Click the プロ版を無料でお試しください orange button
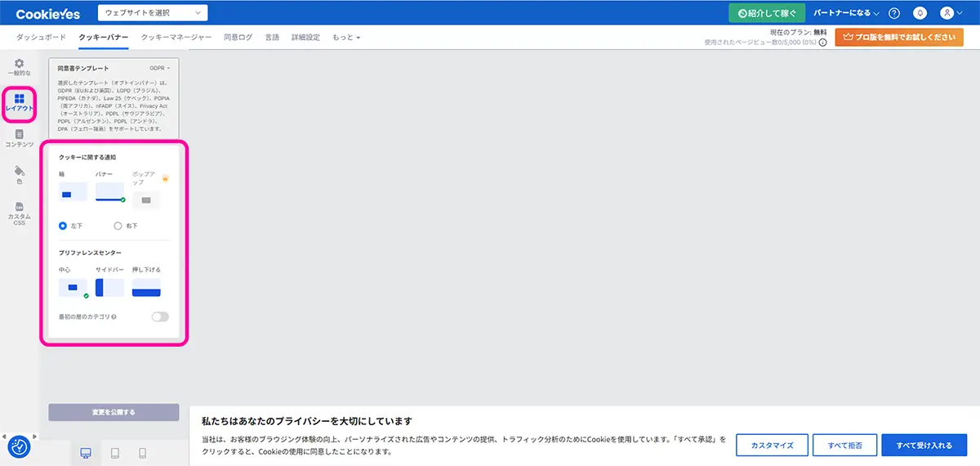980x466 pixels. pyautogui.click(x=899, y=37)
